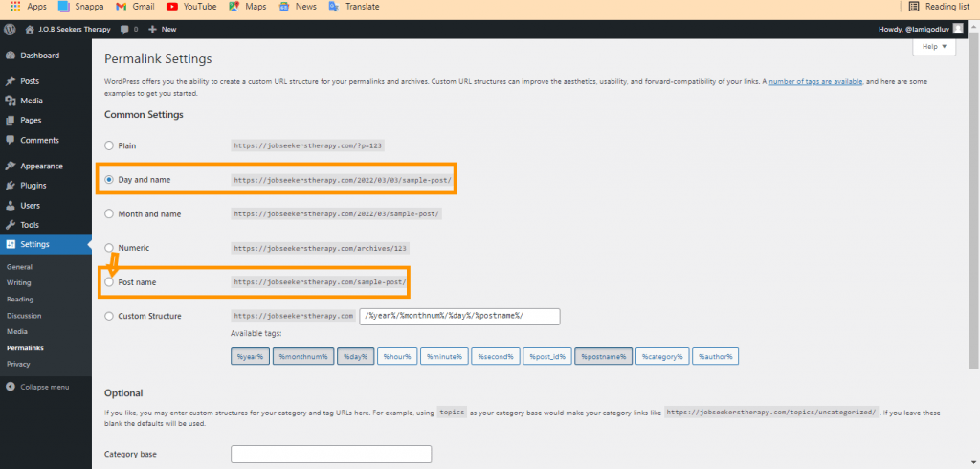Image resolution: width=980 pixels, height=469 pixels.
Task: Insert the %minute% tag
Action: (444, 356)
